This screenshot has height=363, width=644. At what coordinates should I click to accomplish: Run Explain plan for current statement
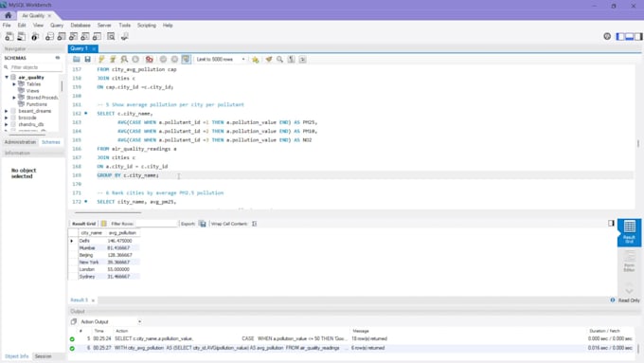[x=124, y=59]
